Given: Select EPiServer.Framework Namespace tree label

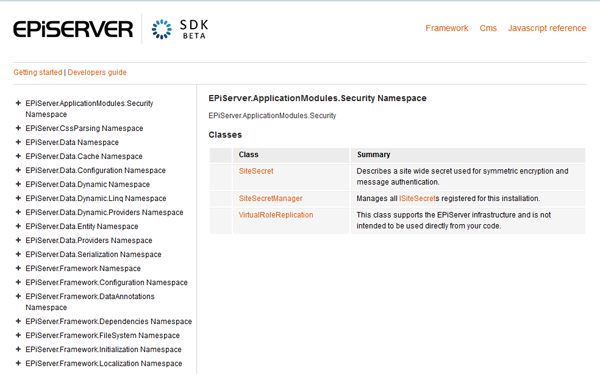Looking at the screenshot, I should click(x=83, y=268).
